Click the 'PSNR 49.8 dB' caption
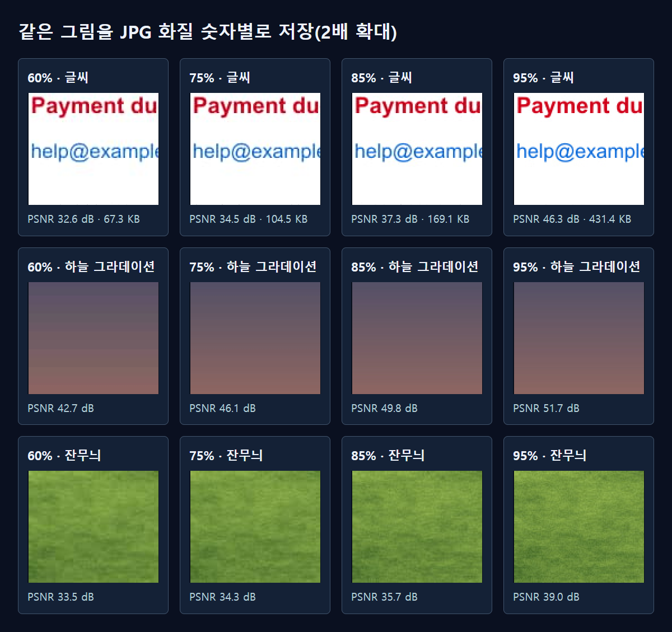672x632 pixels. 384,409
